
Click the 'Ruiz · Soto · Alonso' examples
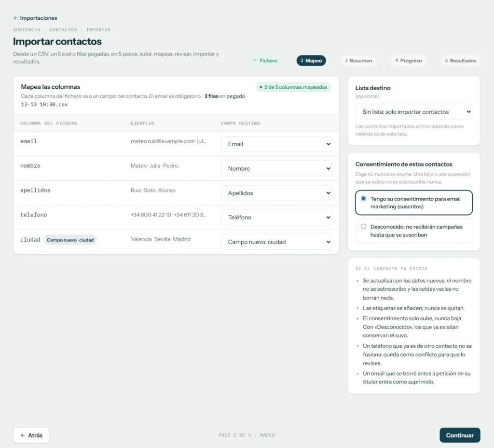pyautogui.click(x=153, y=190)
